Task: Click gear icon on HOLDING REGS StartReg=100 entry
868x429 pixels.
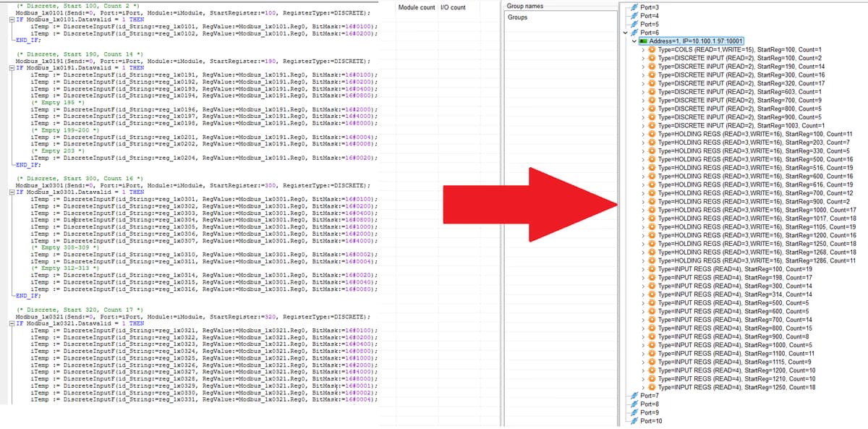Action: [x=652, y=133]
